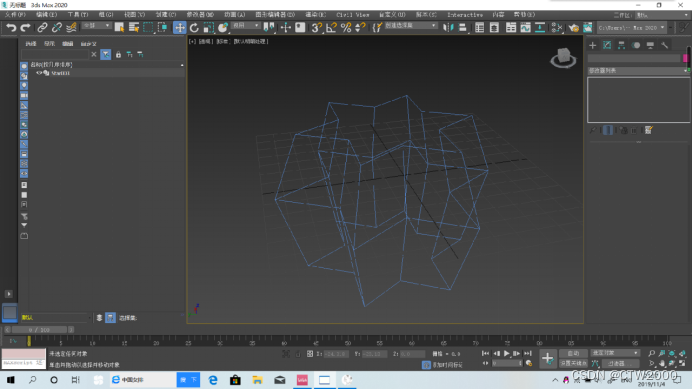Activate Select and Rotate tool
The width and height of the screenshot is (693, 390).
pos(194,28)
